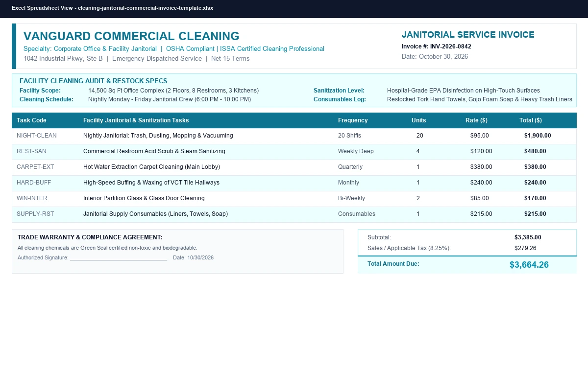Select the Facility Scope: label
This screenshot has width=588, height=372.
point(40,91)
